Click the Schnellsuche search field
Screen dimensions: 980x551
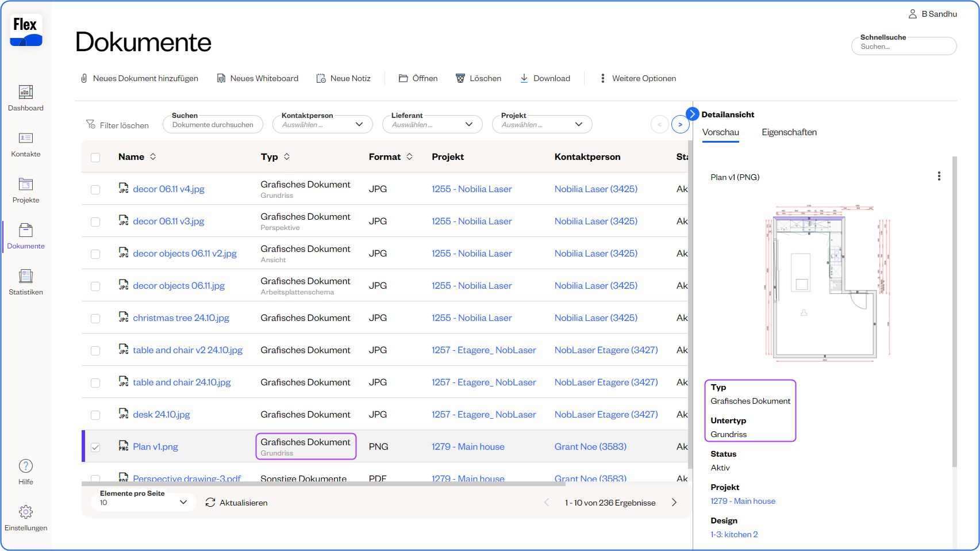tap(904, 47)
